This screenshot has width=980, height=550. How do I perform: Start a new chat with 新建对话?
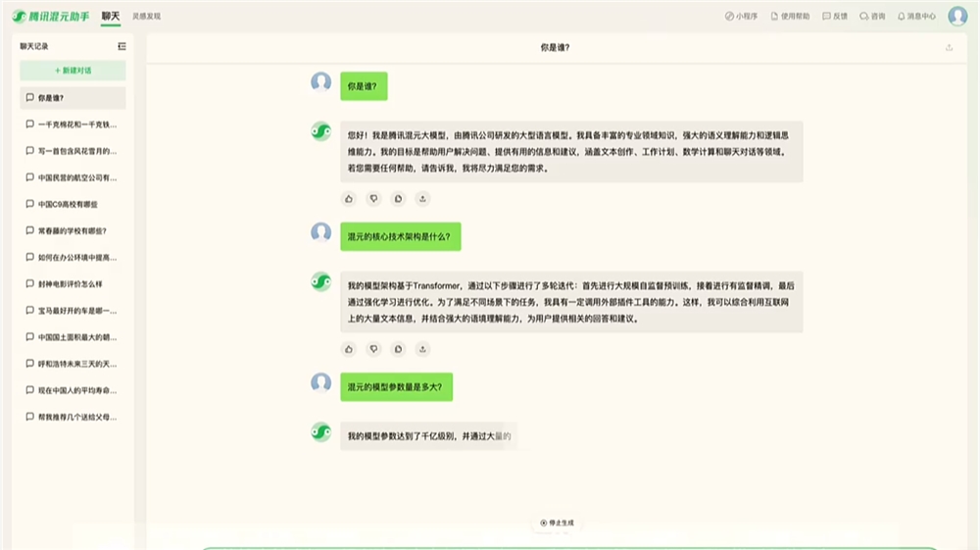click(x=73, y=71)
